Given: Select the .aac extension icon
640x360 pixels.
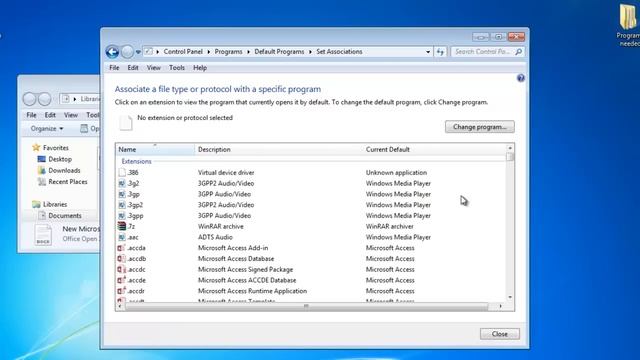Looking at the screenshot, I should tap(122, 237).
